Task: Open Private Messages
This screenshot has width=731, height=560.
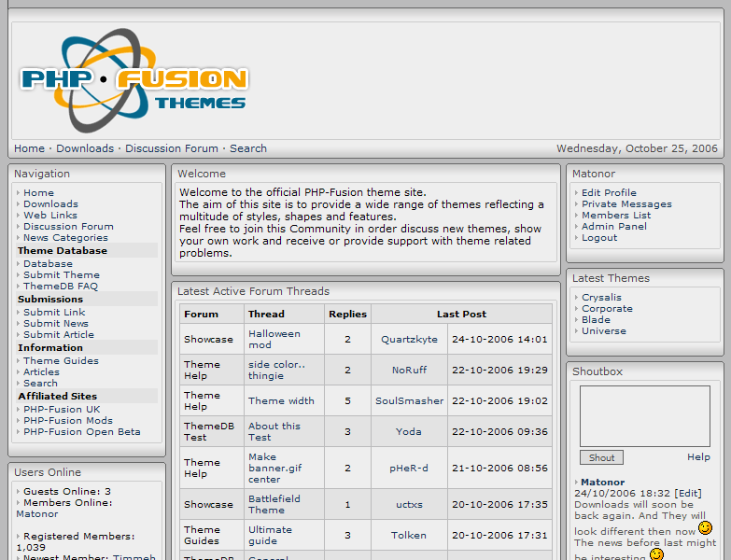Action: tap(626, 204)
